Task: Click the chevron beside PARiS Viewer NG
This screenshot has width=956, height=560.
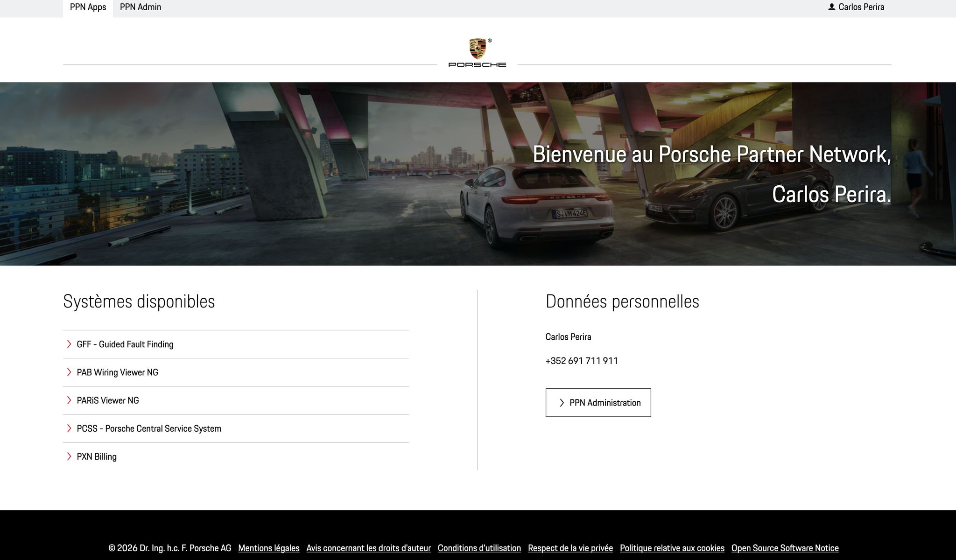Action: click(x=69, y=400)
